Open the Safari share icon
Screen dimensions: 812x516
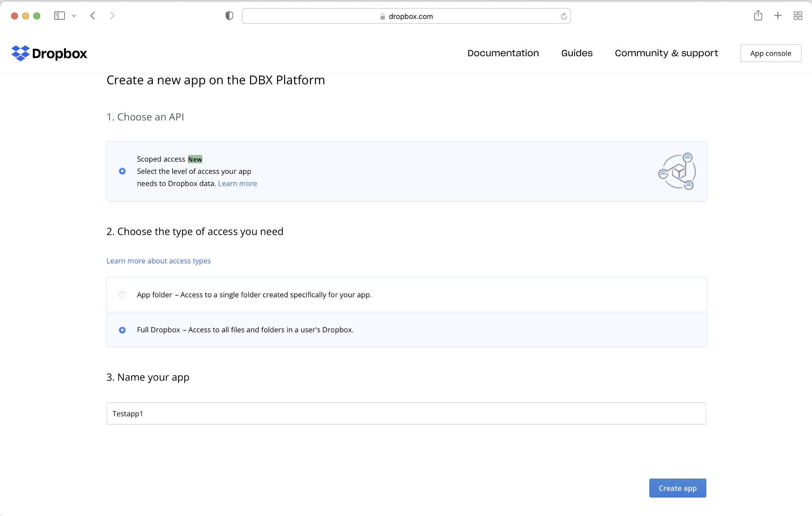[758, 16]
